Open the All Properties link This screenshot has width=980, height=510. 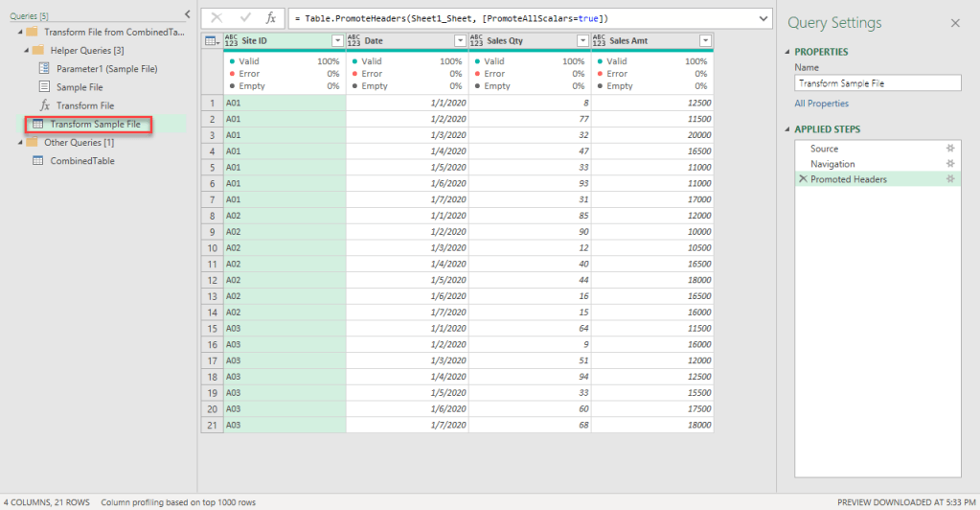(821, 104)
